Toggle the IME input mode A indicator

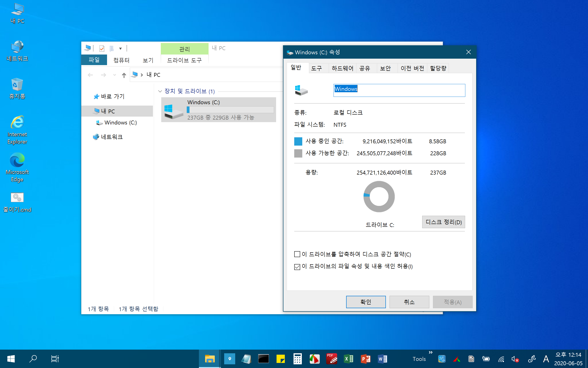pyautogui.click(x=546, y=359)
